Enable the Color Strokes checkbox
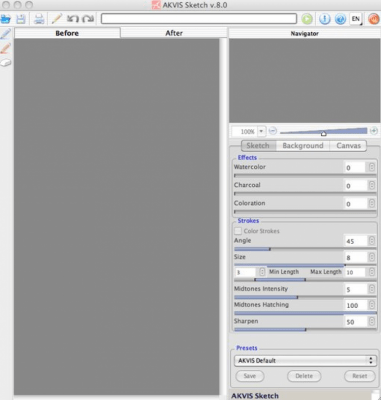Image resolution: width=381 pixels, height=400 pixels. 238,231
